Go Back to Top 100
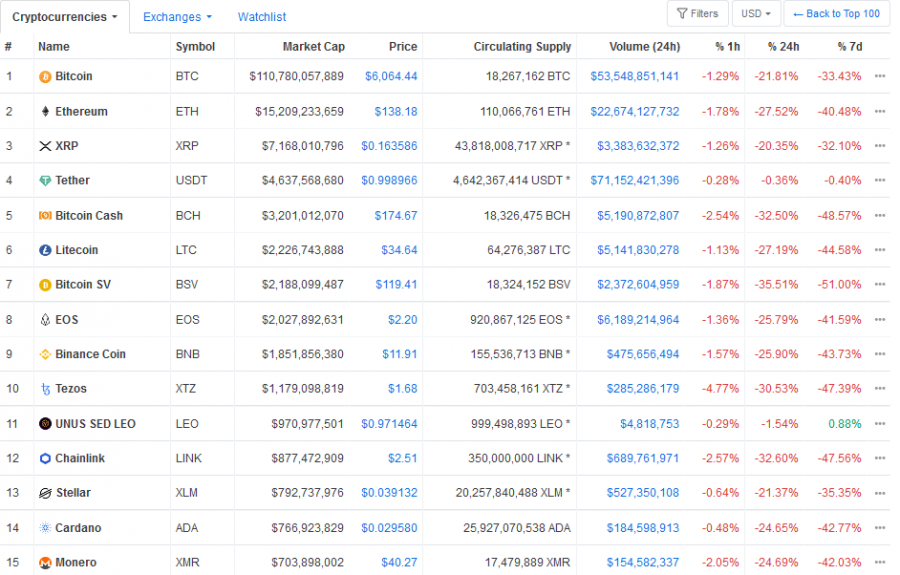The width and height of the screenshot is (900, 575). coord(836,14)
